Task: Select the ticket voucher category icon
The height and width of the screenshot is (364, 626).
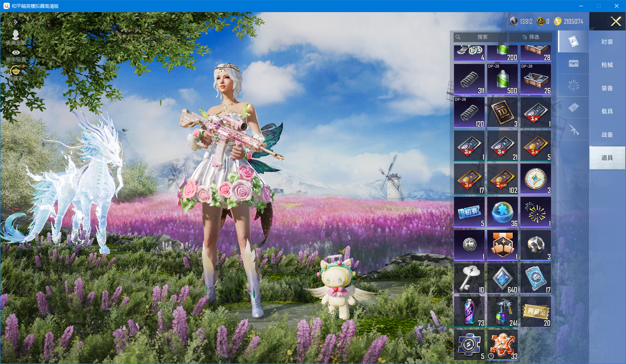Action: pyautogui.click(x=573, y=107)
